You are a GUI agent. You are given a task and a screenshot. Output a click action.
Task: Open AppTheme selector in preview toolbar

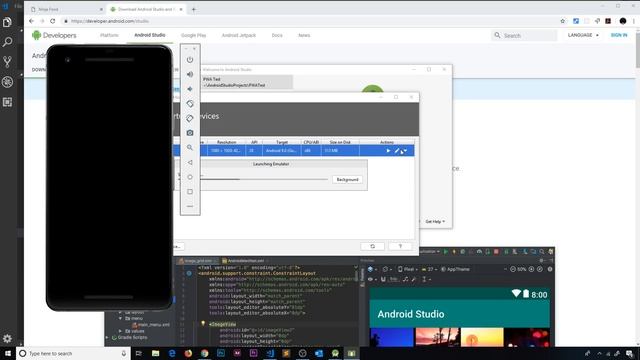[455, 269]
